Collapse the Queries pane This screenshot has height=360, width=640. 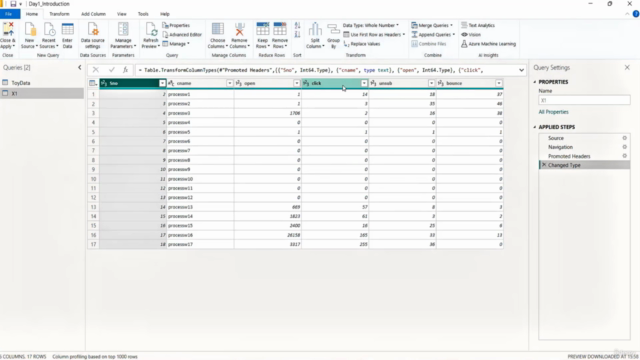coord(80,67)
